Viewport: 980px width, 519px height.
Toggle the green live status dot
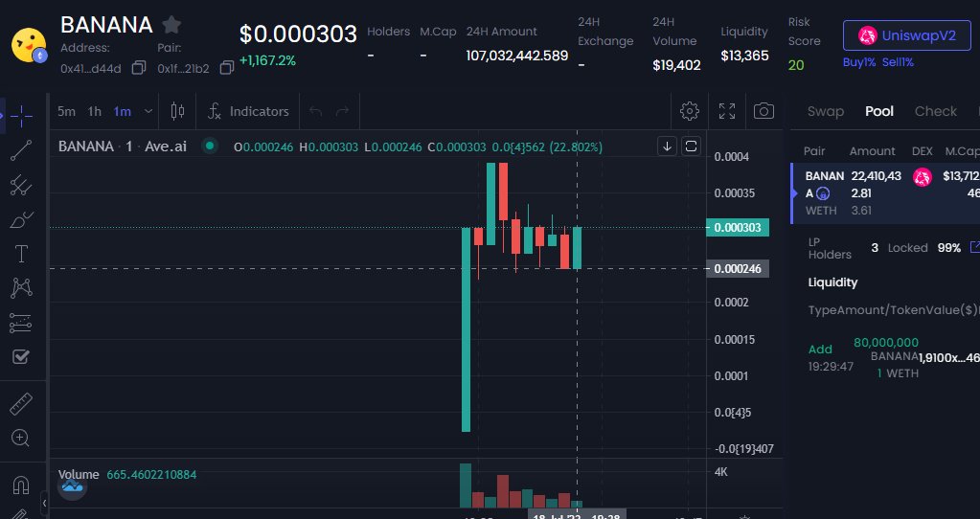tap(210, 147)
